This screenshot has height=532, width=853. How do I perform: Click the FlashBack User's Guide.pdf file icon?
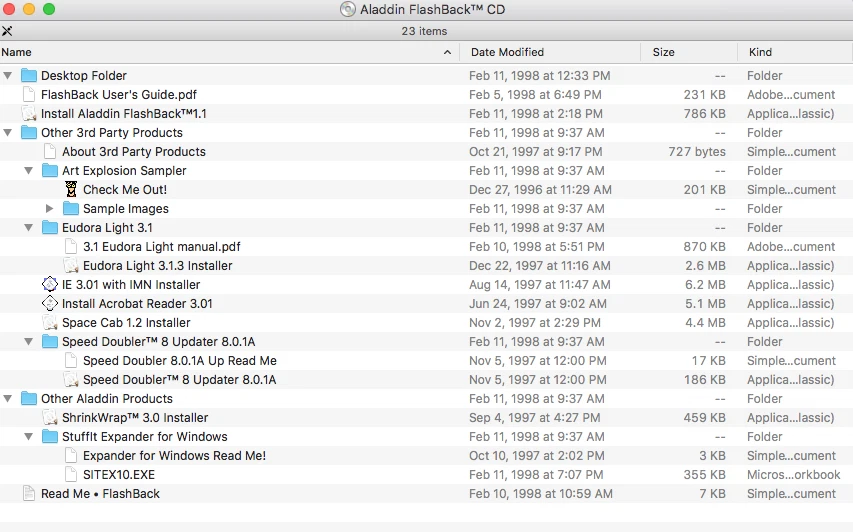pos(29,95)
